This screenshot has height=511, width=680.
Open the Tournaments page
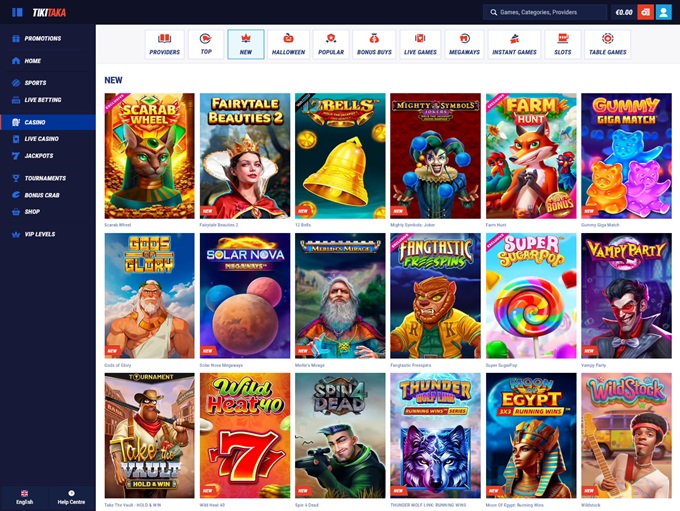(x=44, y=178)
